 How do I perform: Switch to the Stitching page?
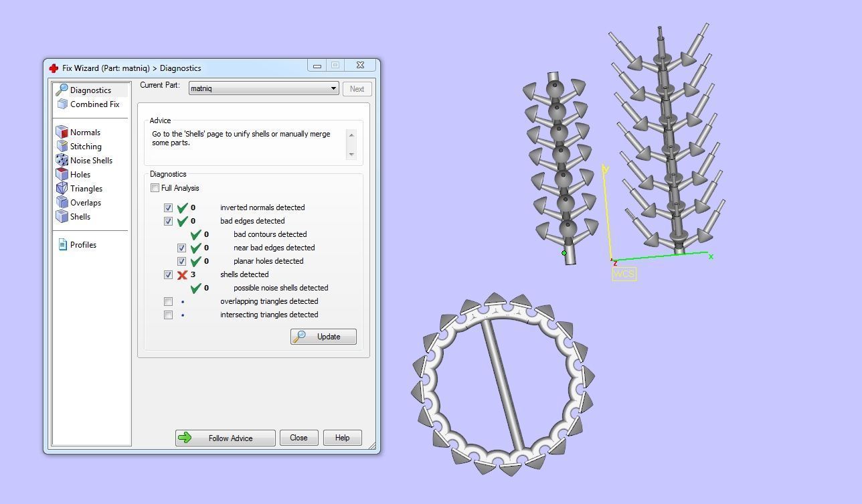(86, 146)
